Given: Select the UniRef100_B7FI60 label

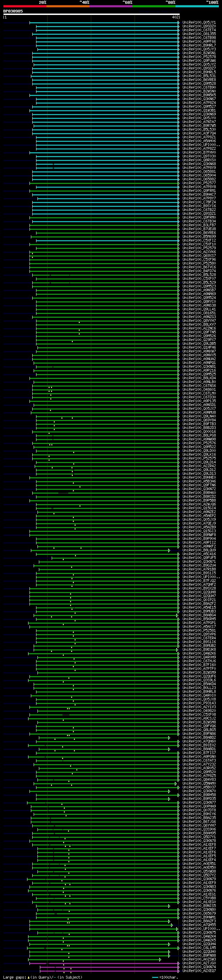Looking at the screenshot, I should click(x=199, y=665).
